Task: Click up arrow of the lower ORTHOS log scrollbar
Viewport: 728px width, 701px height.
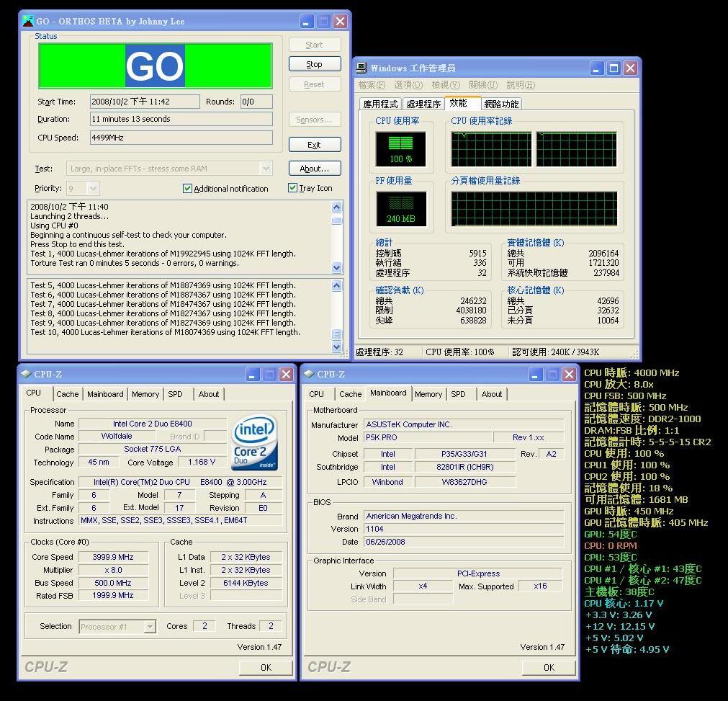Action: (x=337, y=285)
